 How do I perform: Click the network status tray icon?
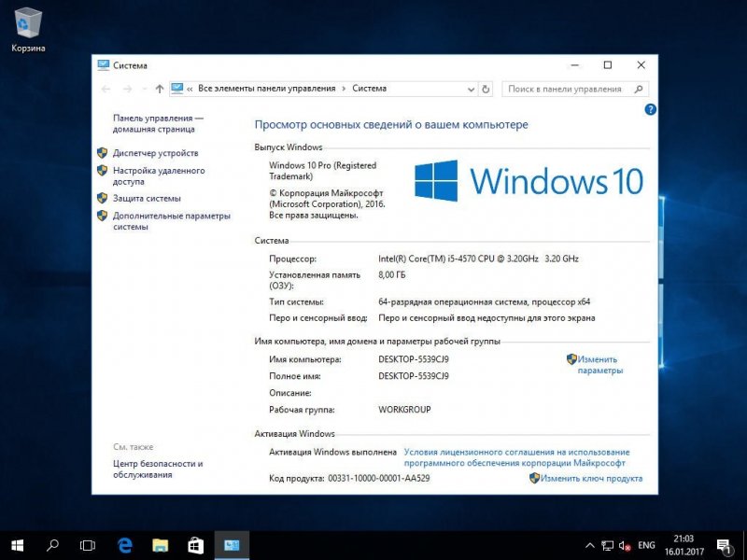(x=608, y=546)
